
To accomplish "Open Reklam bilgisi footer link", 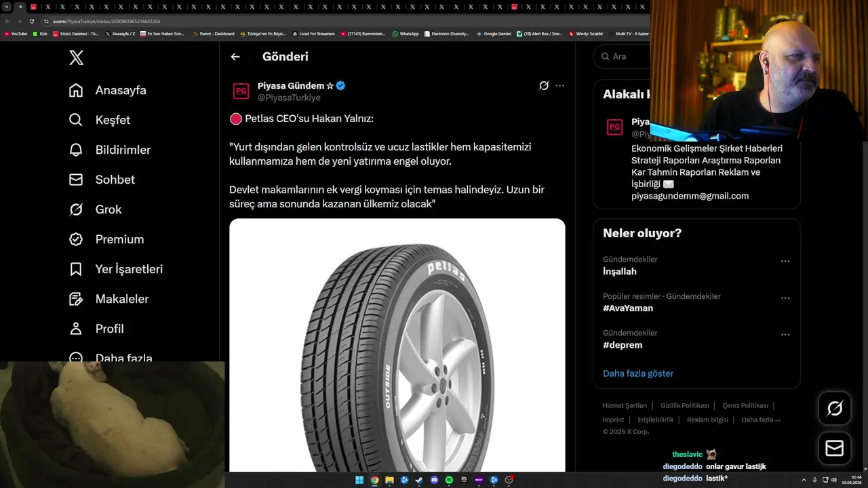I will coord(707,420).
